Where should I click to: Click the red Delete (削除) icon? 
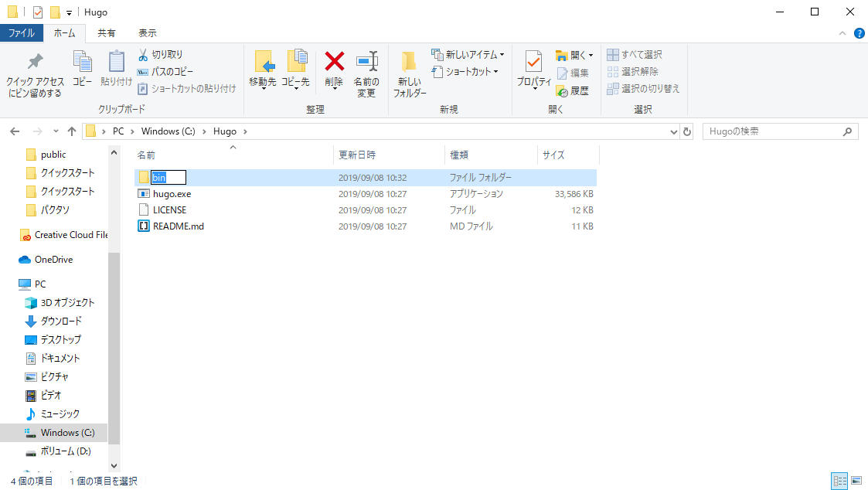[334, 62]
